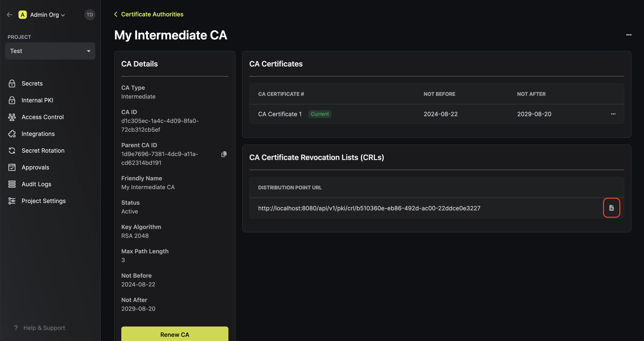Image resolution: width=644 pixels, height=341 pixels.
Task: Click the certificate Not After 2029-08-20 cell
Action: (x=534, y=114)
